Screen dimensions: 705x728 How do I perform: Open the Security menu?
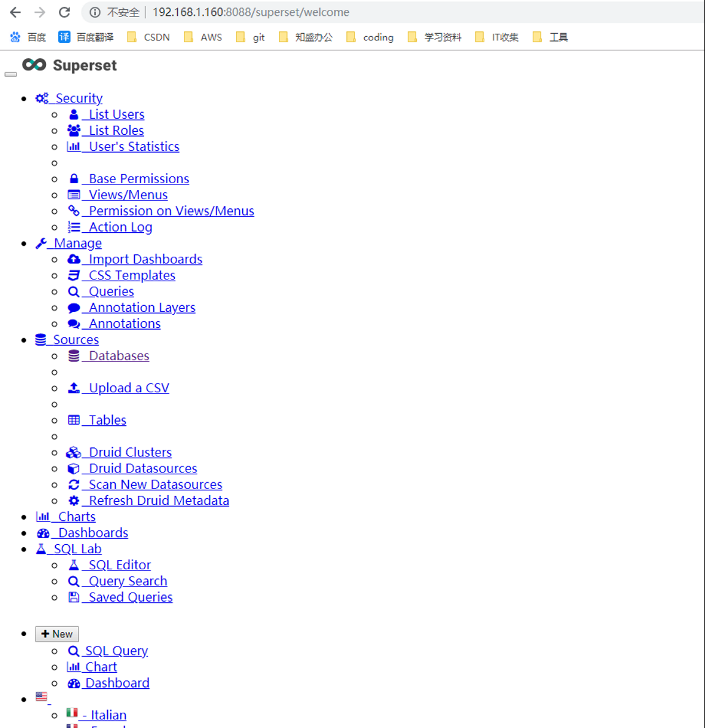[x=79, y=99]
